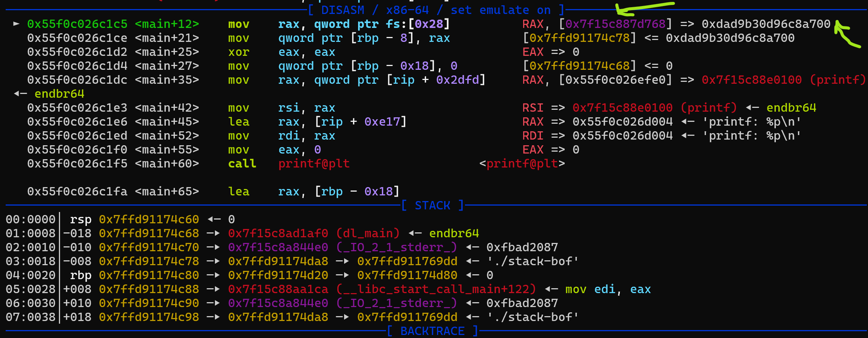Viewport: 868px width, 338px height.
Task: Select the red dl_main symbol in the stack
Action: coord(368,233)
